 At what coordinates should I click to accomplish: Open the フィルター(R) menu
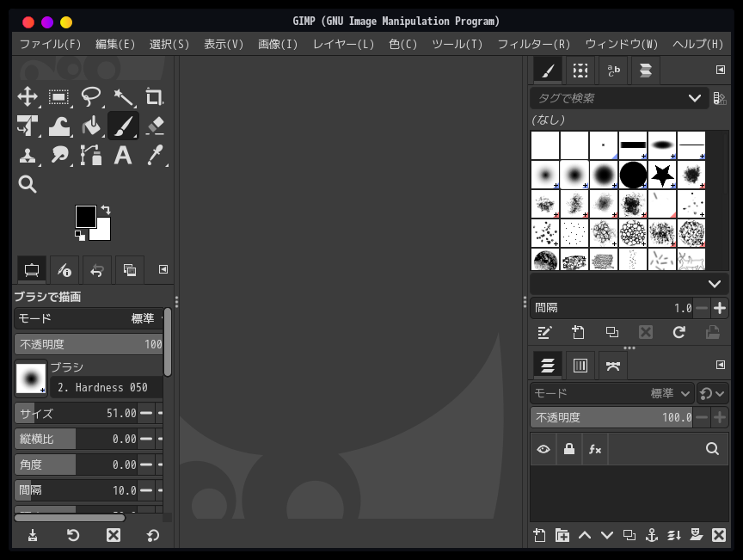tap(533, 44)
